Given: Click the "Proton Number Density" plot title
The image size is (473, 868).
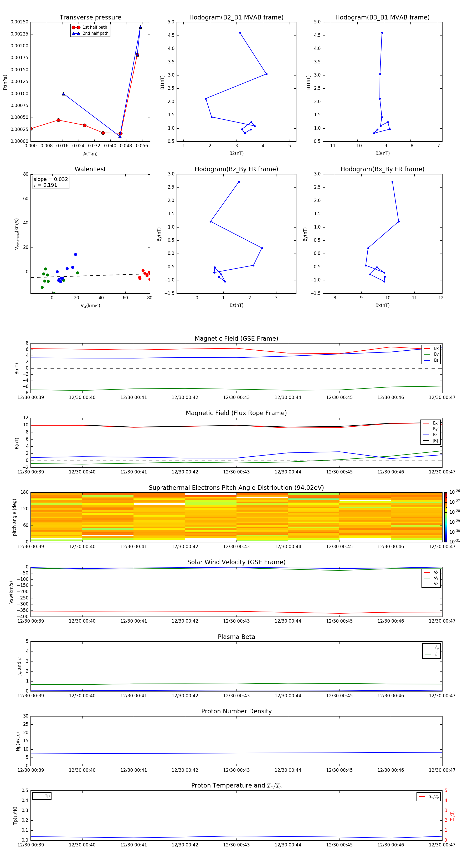Looking at the screenshot, I should (236, 711).
